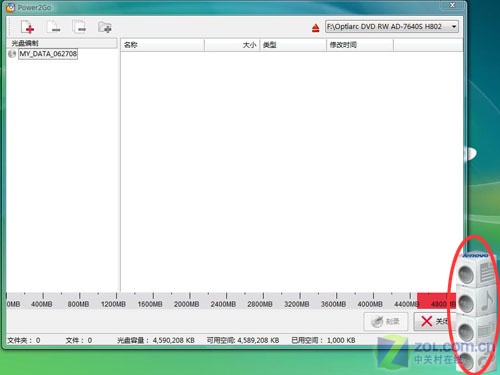Click the music note cube in Lenovo gadget
The width and height of the screenshot is (500, 375).
(477, 302)
